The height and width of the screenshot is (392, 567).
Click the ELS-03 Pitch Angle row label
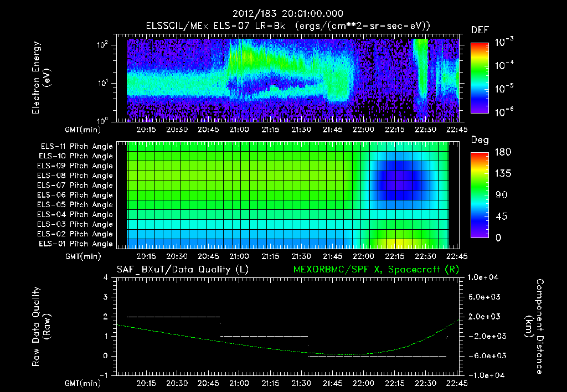pos(75,224)
